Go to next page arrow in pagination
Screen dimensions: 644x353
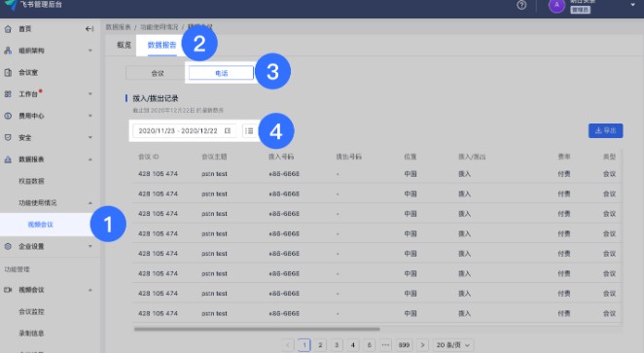pos(422,345)
